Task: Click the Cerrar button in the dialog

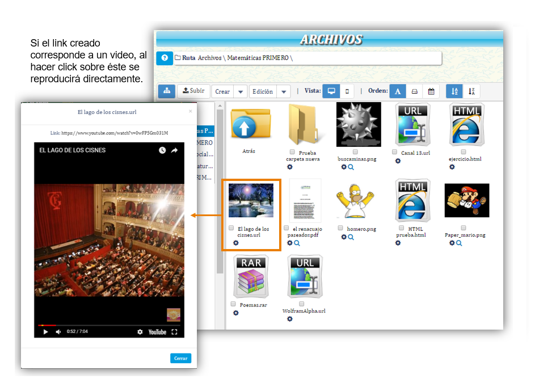Action: 181,358
